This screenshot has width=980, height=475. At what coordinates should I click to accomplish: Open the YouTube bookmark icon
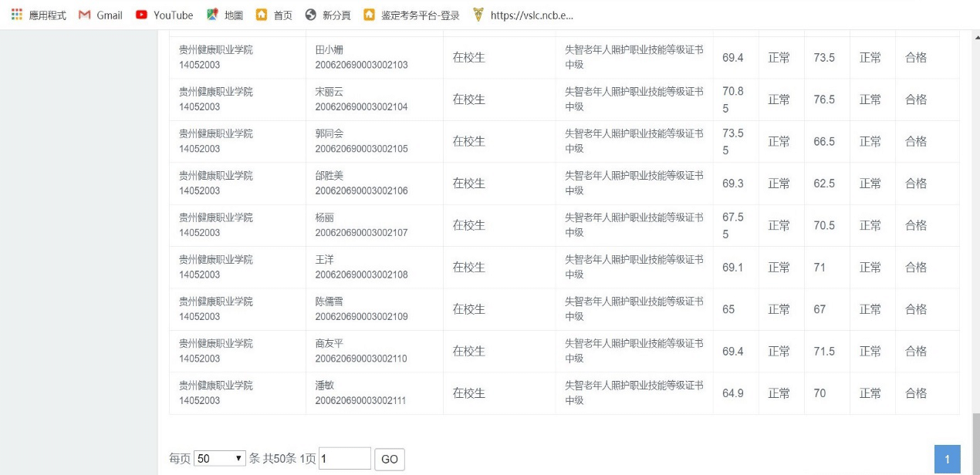coord(141,15)
